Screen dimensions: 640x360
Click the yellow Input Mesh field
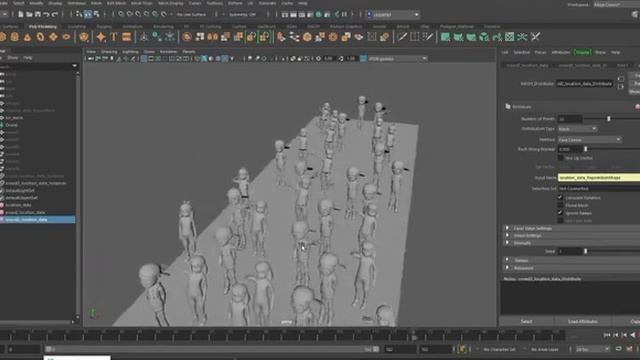point(598,178)
